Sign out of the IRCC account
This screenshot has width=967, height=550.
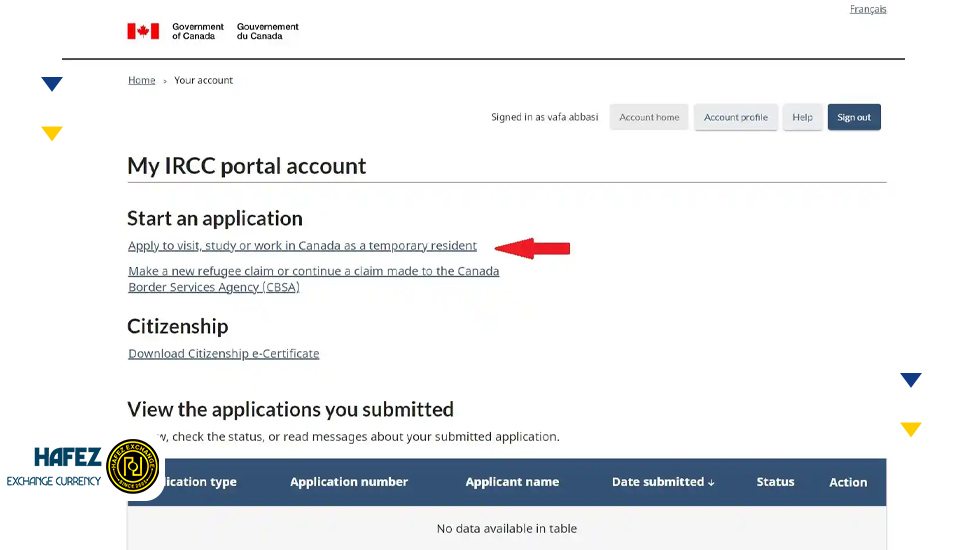(854, 117)
